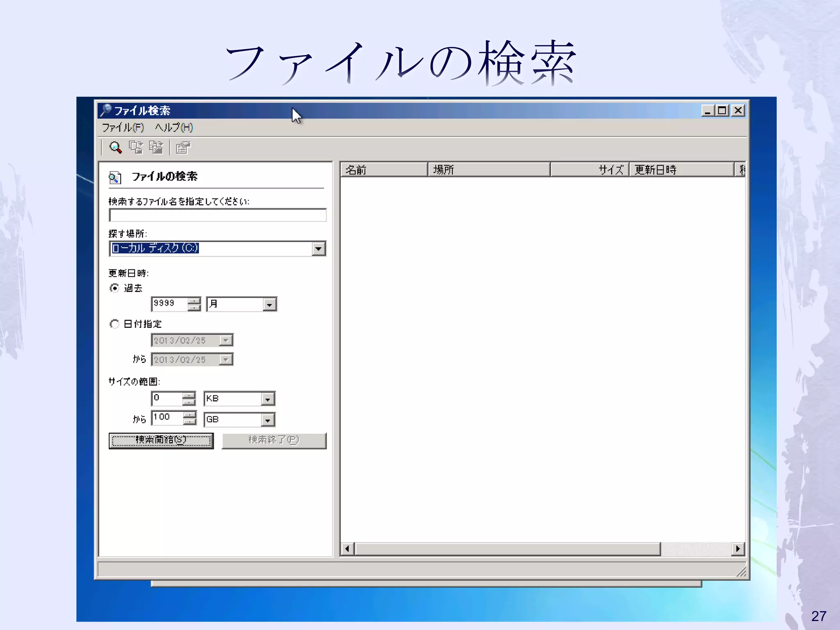Viewport: 840px width, 630px height.
Task: Open the 月 time unit dropdown
Action: tap(269, 304)
